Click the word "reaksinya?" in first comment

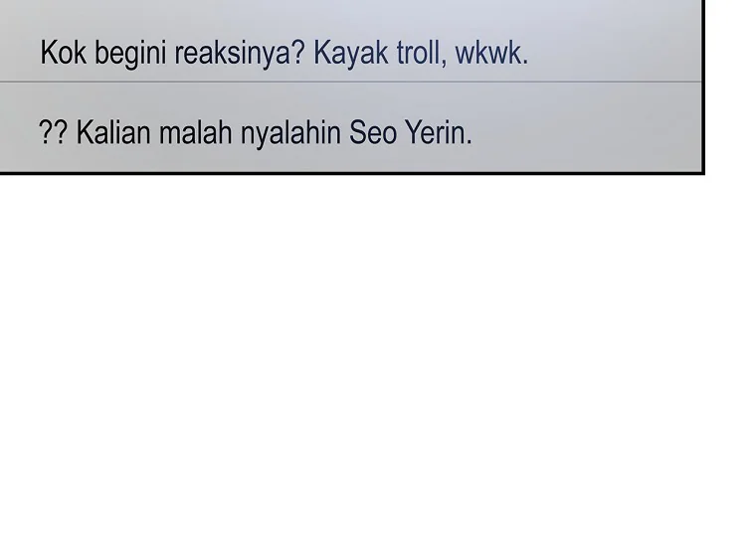coord(239,53)
